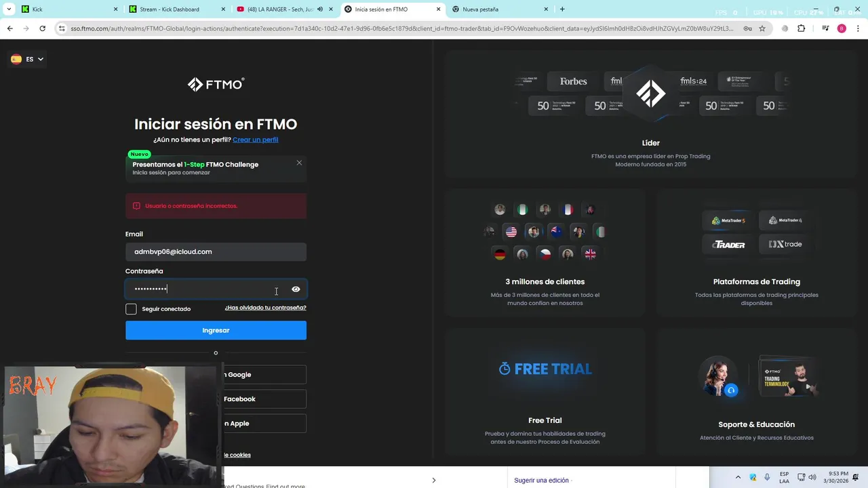Click the cTrader platform logo
This screenshot has width=868, height=488.
728,245
